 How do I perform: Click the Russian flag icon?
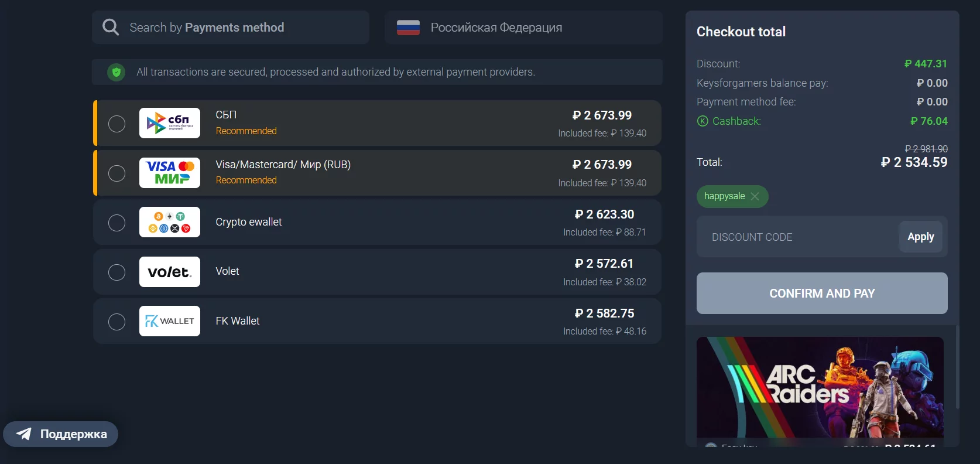(408, 28)
